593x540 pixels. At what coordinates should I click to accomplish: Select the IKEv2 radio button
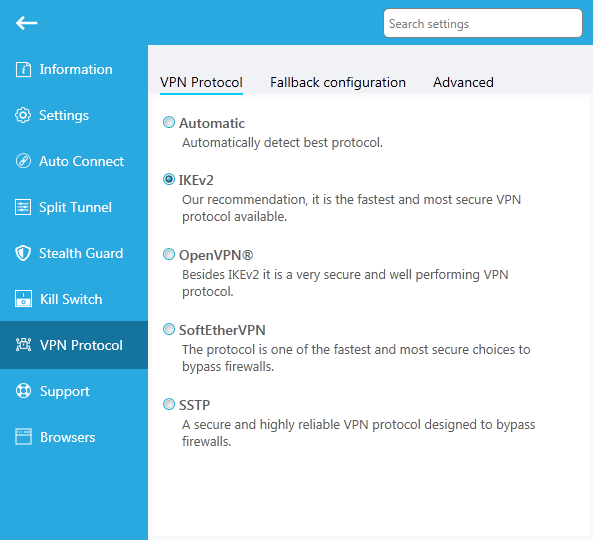[169, 179]
